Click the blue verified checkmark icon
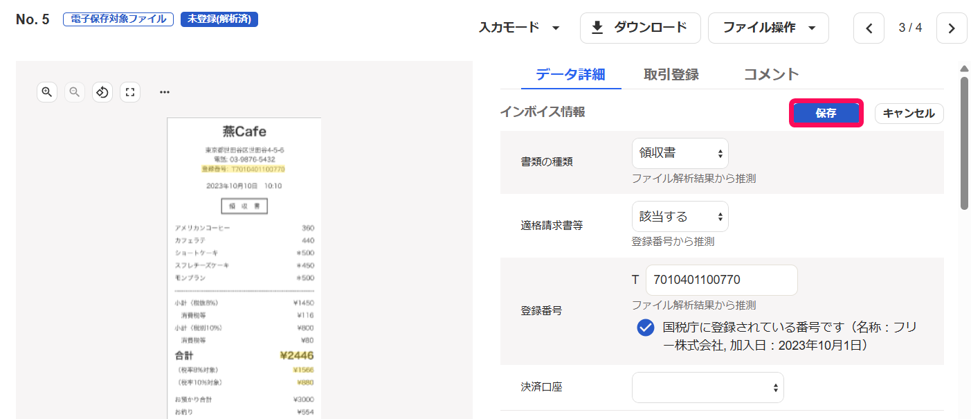 (646, 328)
